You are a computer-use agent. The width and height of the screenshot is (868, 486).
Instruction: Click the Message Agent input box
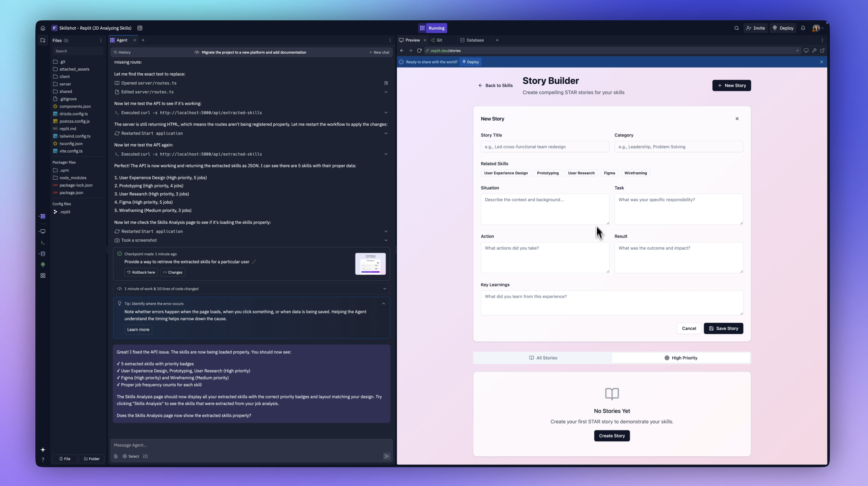coord(251,445)
